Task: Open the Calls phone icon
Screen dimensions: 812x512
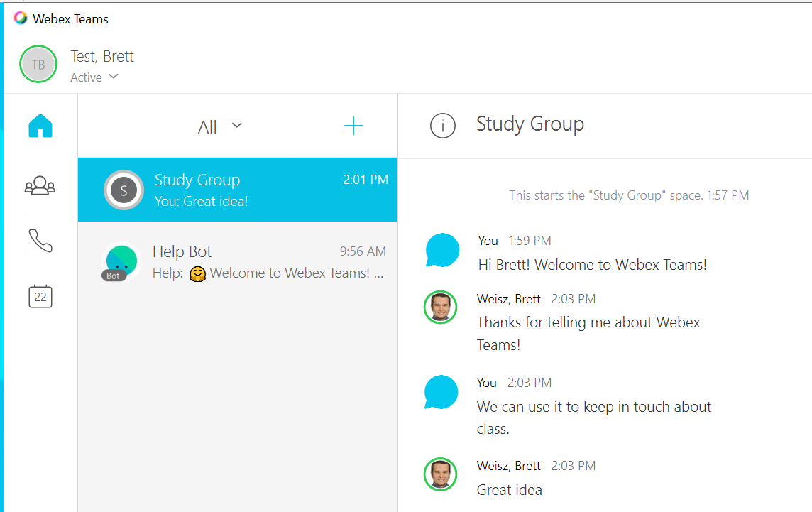Action: click(x=40, y=241)
